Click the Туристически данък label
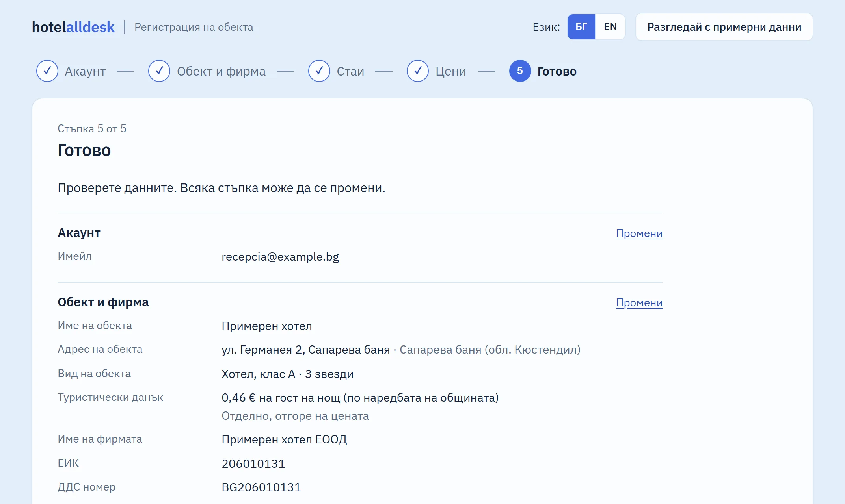Screen dimensions: 845x504 click(110, 397)
